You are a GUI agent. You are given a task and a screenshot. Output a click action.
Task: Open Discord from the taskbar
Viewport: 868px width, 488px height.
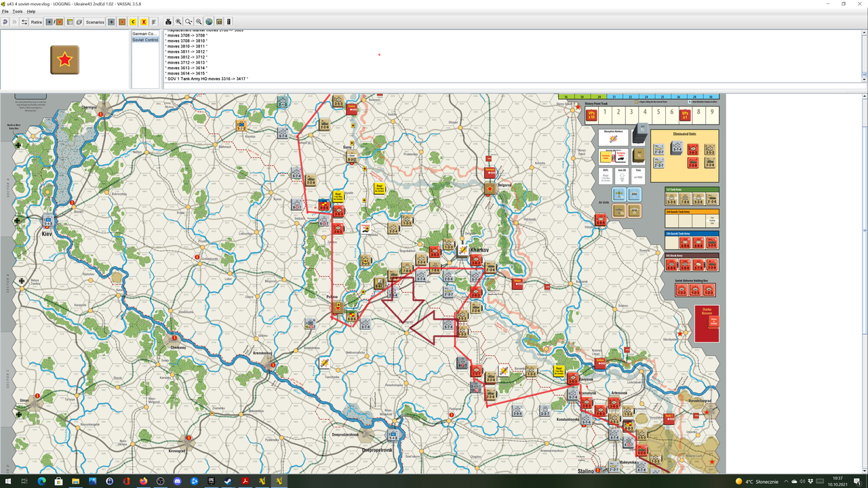[x=177, y=481]
